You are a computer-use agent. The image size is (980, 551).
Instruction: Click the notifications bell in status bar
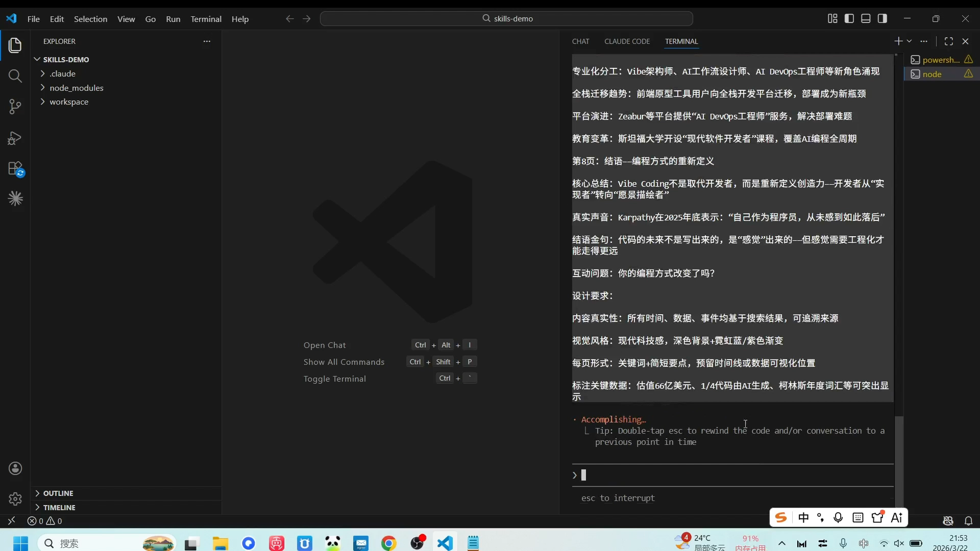[x=968, y=521]
